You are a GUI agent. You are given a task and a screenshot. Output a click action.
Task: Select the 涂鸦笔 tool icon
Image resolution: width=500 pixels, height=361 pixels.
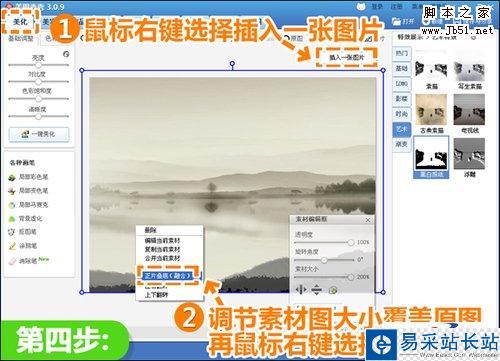[12, 246]
